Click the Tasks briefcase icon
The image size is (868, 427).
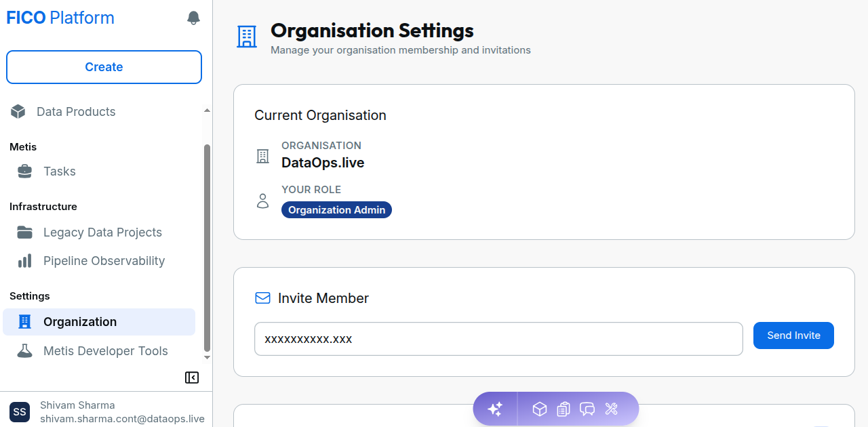pos(24,171)
